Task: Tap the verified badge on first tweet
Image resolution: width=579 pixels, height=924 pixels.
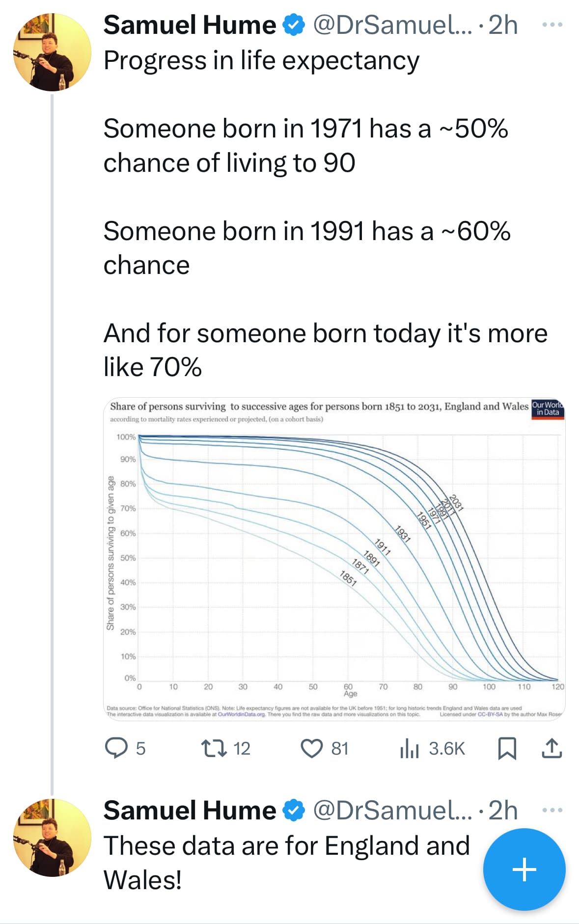Action: tap(294, 25)
